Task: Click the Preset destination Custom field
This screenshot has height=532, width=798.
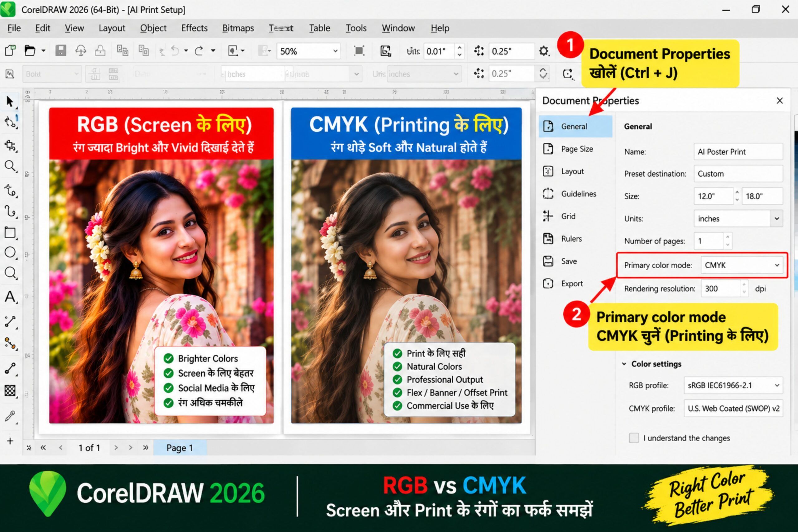Action: 738,174
